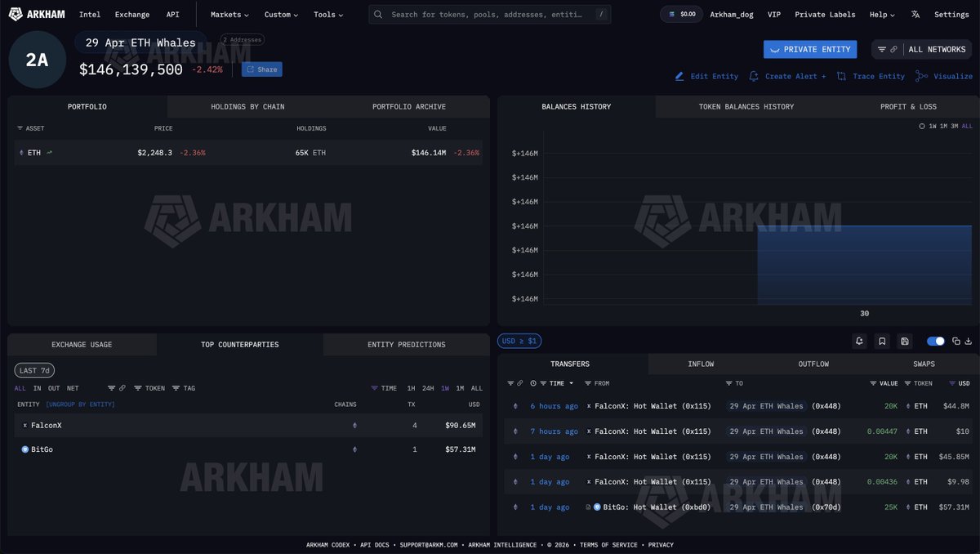This screenshot has width=980, height=554.
Task: Click the TIME sort arrow in the transfers header
Action: [x=571, y=383]
